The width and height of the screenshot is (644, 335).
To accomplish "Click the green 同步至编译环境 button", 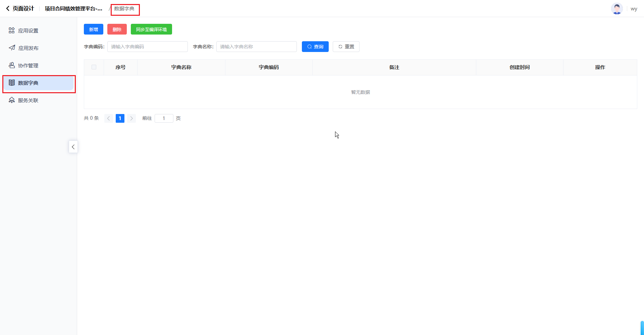I will pos(151,30).
